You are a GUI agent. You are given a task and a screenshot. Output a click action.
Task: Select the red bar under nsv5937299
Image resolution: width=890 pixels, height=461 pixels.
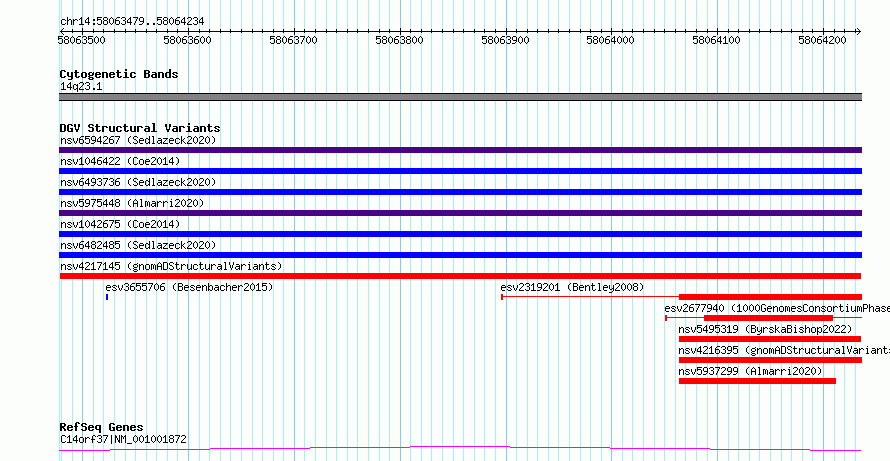click(757, 381)
